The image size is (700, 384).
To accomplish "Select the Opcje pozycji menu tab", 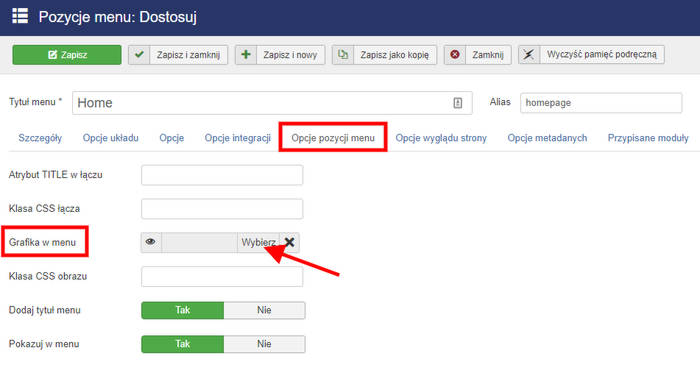I will tap(333, 138).
